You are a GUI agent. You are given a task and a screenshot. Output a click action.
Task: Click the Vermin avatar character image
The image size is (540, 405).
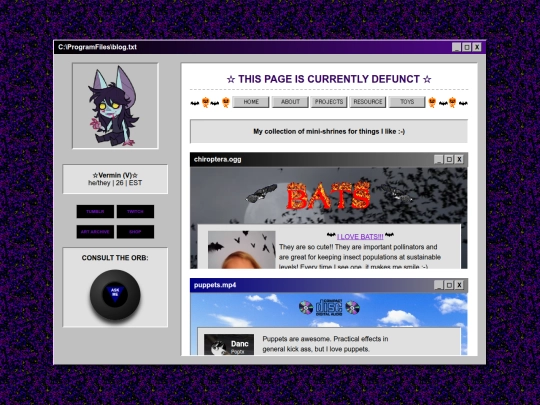point(115,106)
